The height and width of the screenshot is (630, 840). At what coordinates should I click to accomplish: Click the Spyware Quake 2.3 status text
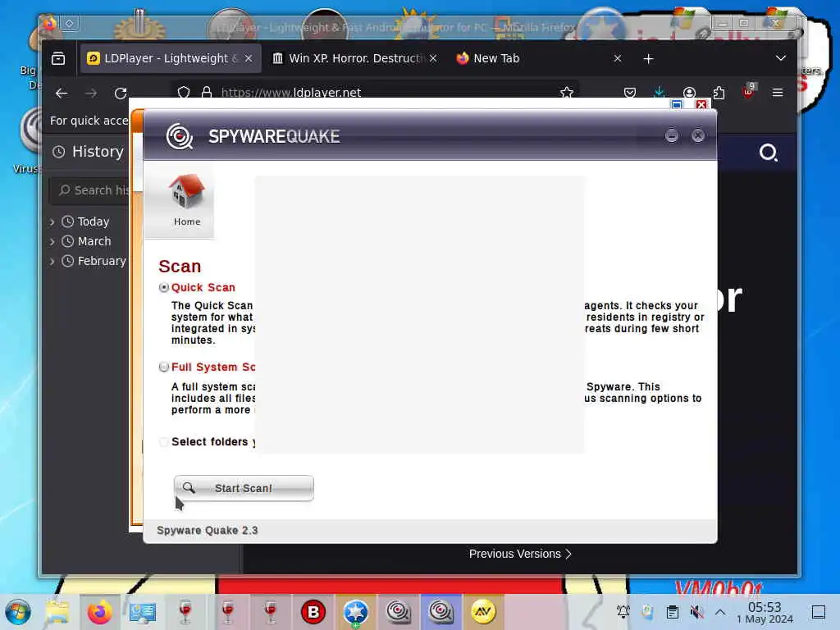click(x=208, y=531)
